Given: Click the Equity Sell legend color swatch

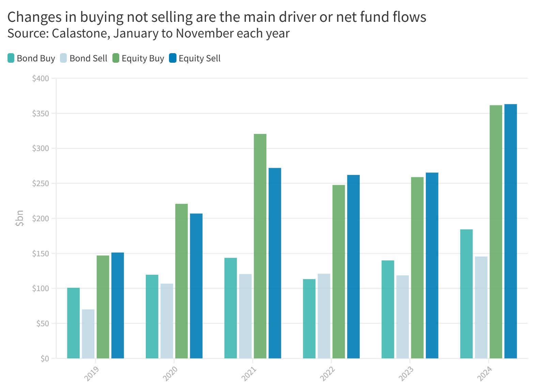Looking at the screenshot, I should pyautogui.click(x=173, y=58).
